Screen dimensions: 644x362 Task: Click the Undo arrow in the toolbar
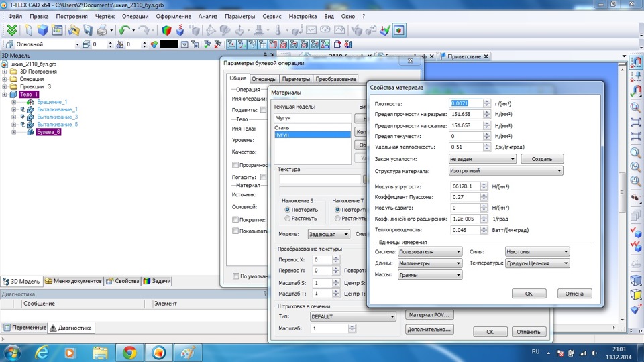pos(124,30)
